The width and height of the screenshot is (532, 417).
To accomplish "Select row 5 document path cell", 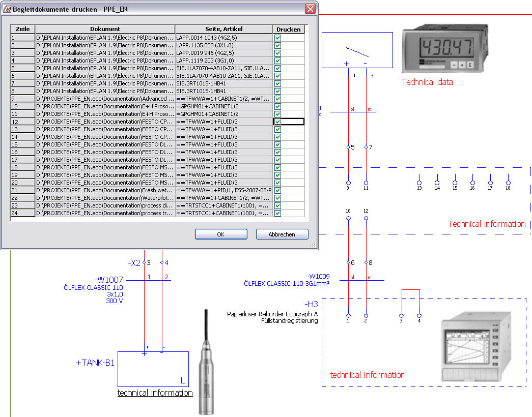I will (x=105, y=68).
